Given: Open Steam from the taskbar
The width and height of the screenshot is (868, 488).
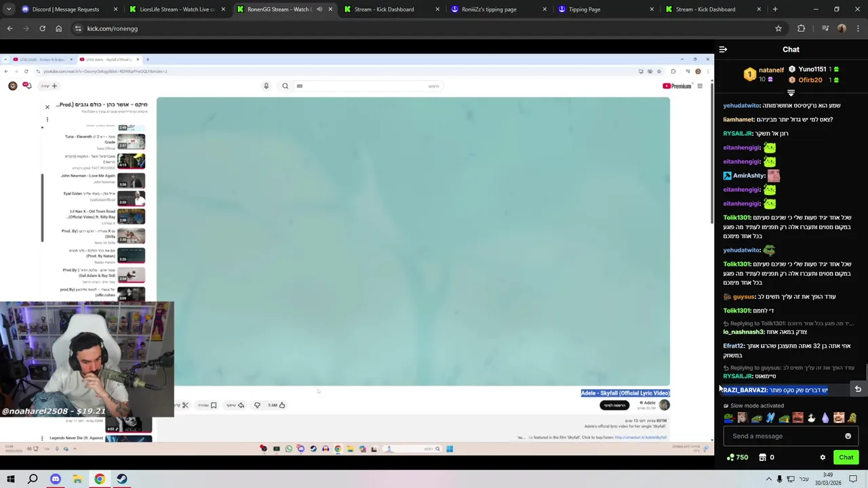Looking at the screenshot, I should (121, 479).
